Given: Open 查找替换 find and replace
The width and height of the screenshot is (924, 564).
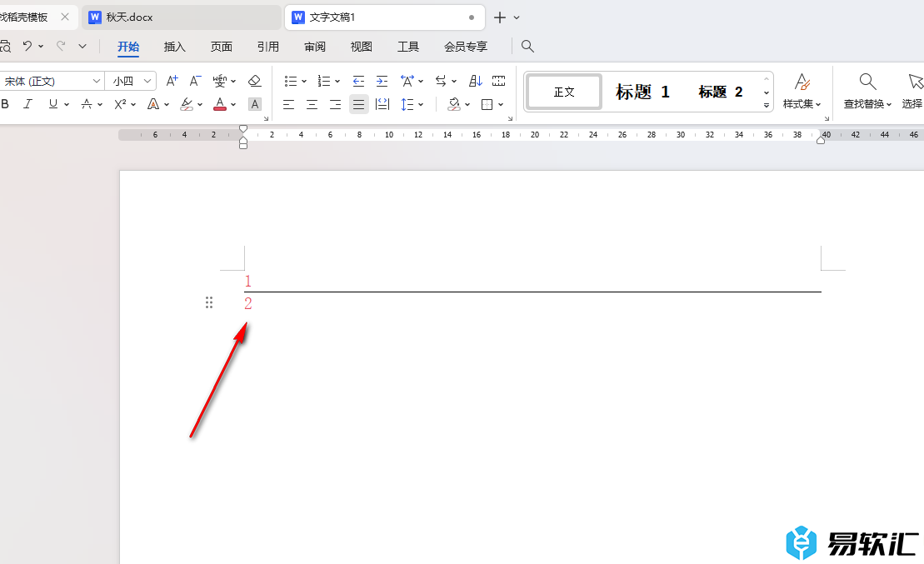Looking at the screenshot, I should (867, 92).
